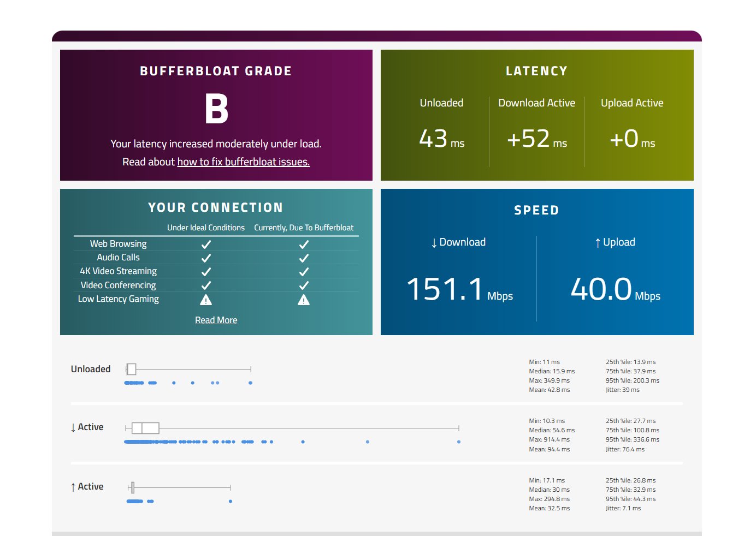Click the bufferbloat warning icon for Low Latency Gaming
The width and height of the screenshot is (756, 536).
tap(304, 299)
